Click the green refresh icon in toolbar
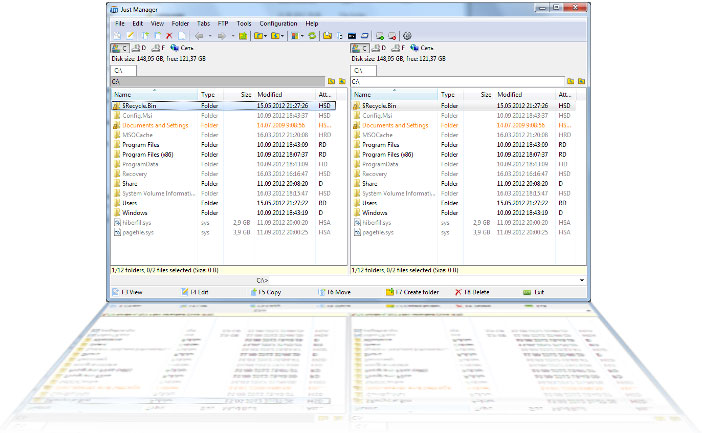 pos(313,36)
